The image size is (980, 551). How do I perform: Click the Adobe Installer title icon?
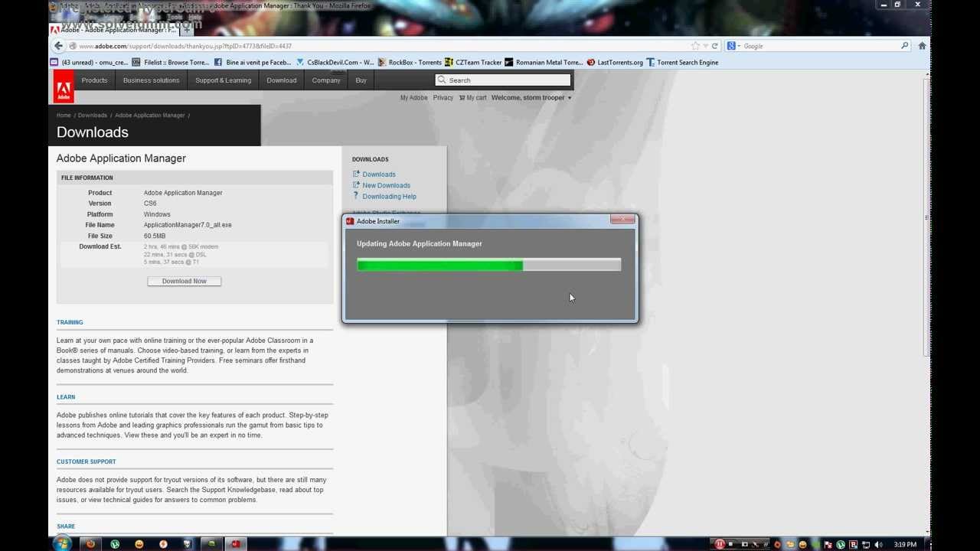pyautogui.click(x=350, y=221)
